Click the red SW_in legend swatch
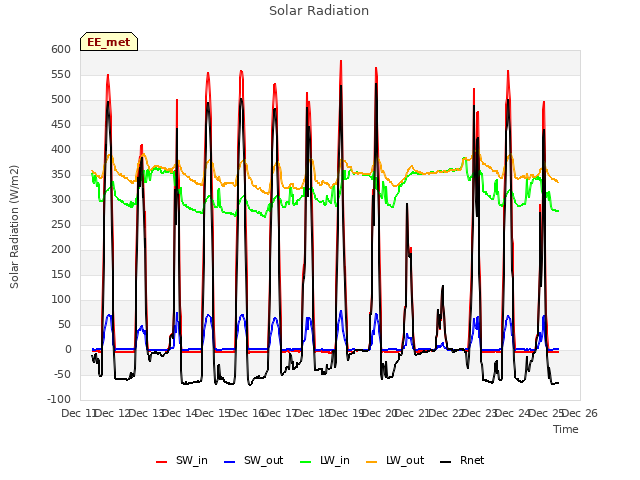 coord(162,462)
